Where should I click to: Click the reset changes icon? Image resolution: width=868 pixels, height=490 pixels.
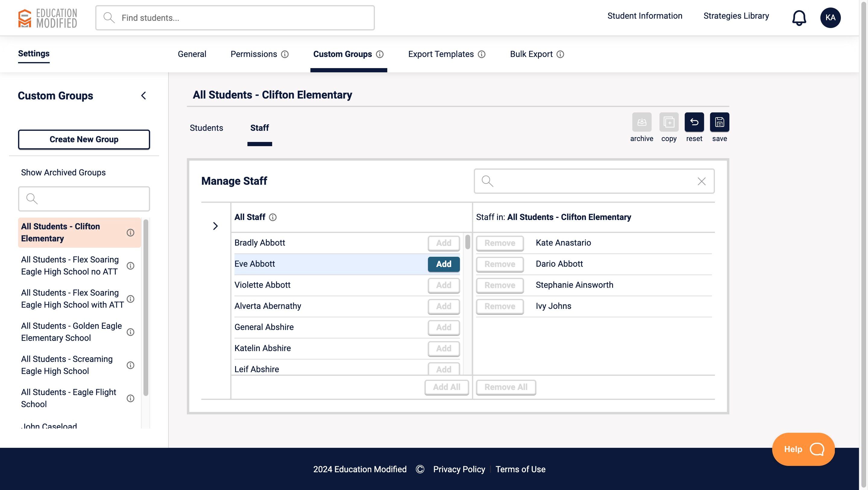pos(694,122)
